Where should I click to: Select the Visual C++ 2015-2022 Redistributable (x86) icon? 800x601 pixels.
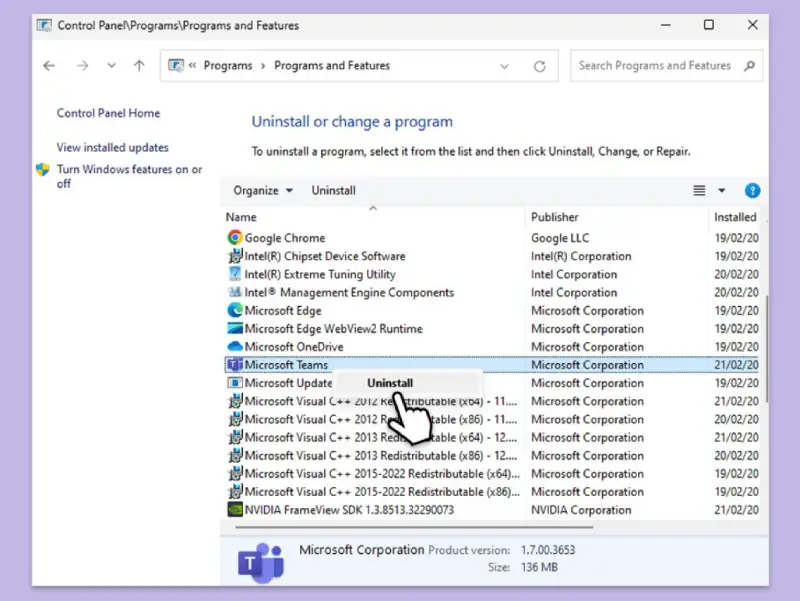coord(235,492)
